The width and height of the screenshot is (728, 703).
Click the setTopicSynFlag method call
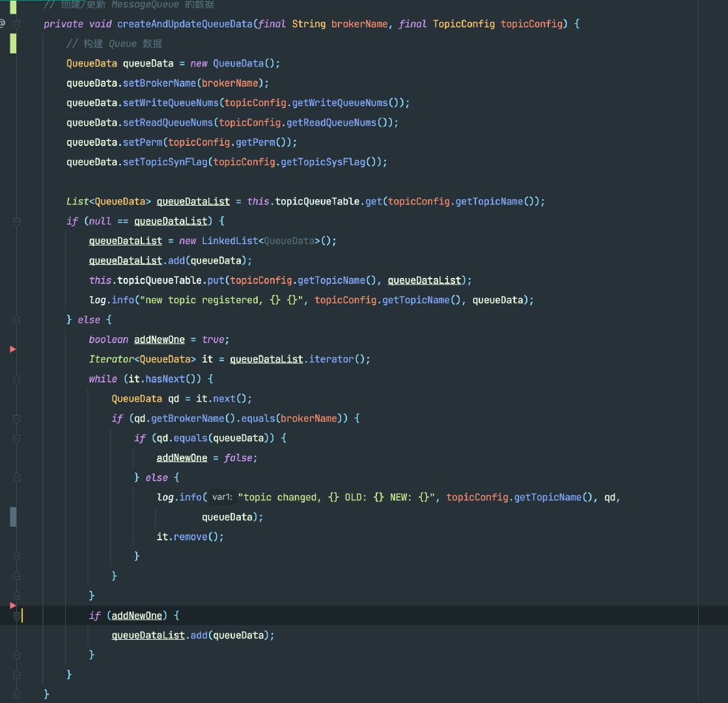[165, 162]
